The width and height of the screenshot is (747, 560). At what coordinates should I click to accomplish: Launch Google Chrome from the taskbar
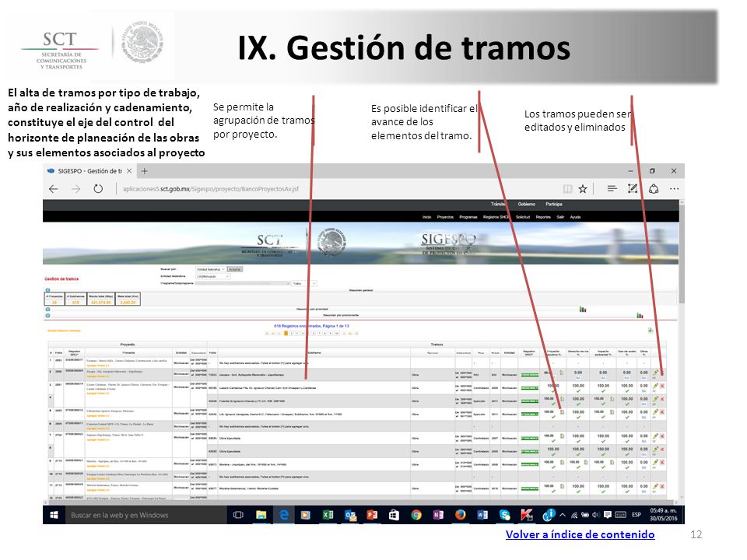416,515
